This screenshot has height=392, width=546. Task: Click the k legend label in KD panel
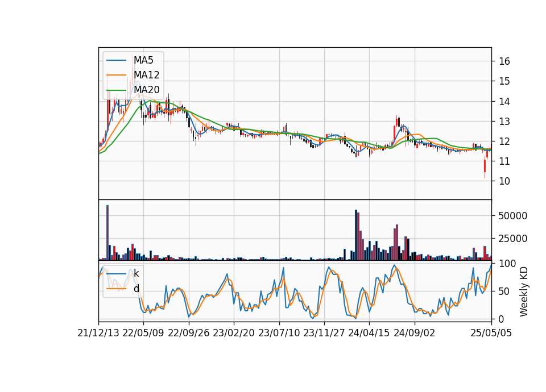coord(136,273)
